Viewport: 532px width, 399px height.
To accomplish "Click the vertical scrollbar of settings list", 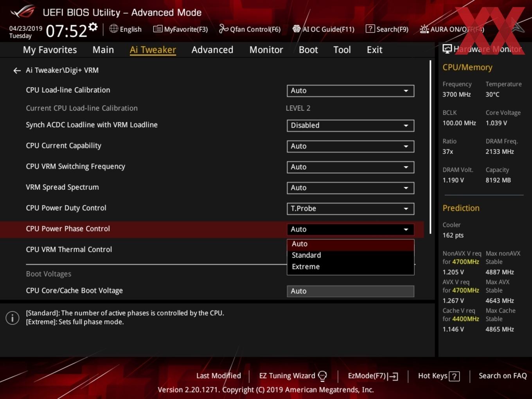I will 430,147.
